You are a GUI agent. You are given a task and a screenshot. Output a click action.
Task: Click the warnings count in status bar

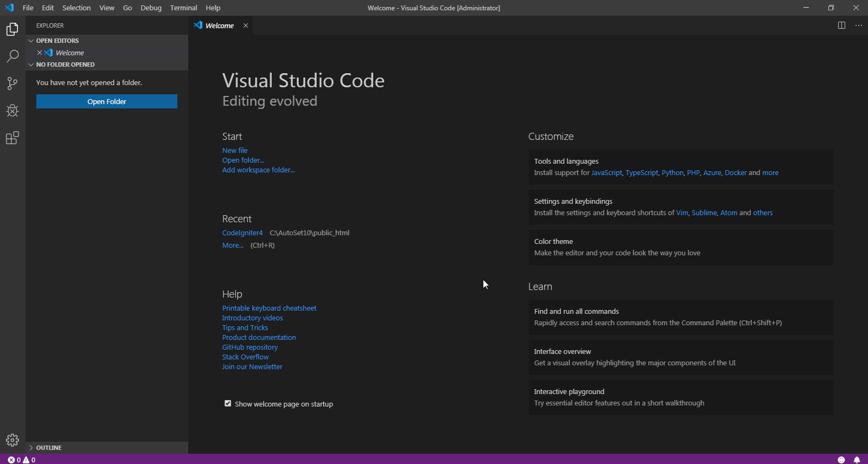(29, 460)
